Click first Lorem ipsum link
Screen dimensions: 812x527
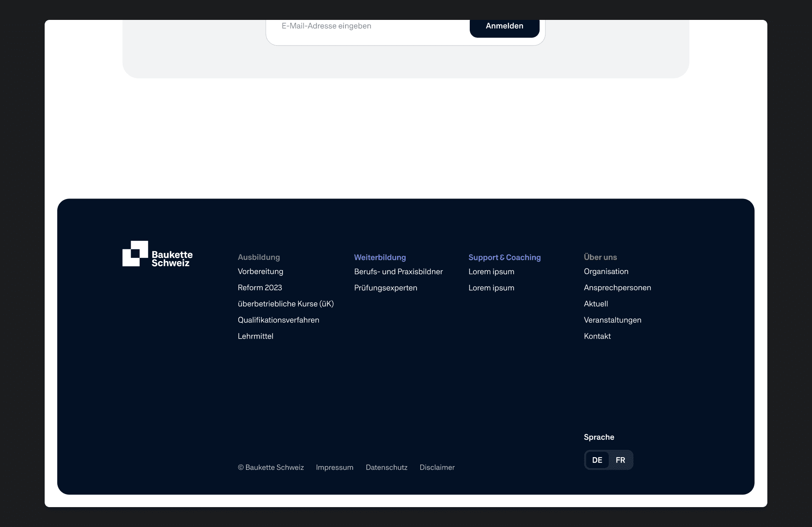click(x=491, y=272)
